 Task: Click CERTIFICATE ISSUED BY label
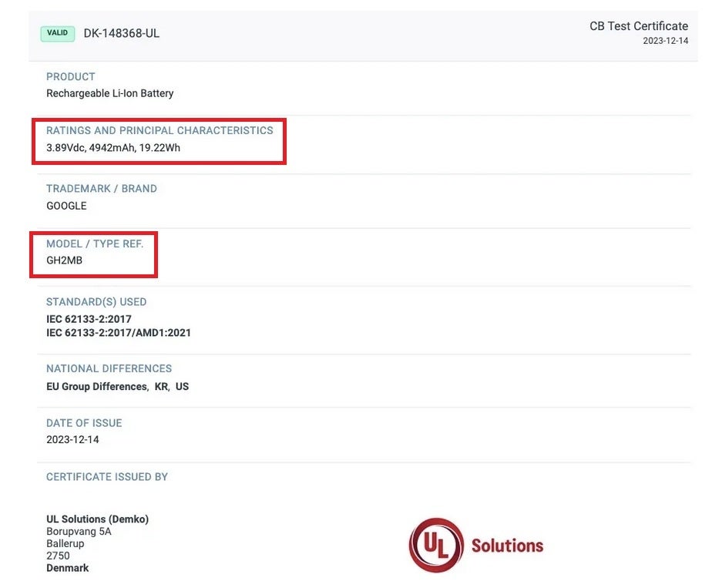pyautogui.click(x=107, y=477)
